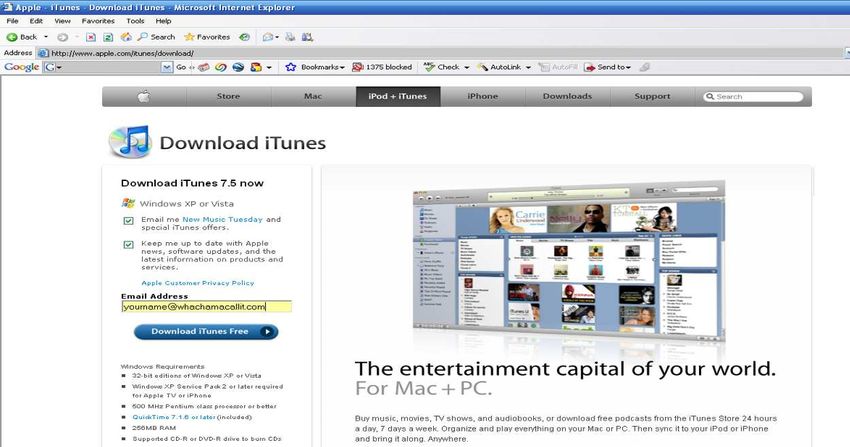Go to the iPhone tab

482,96
